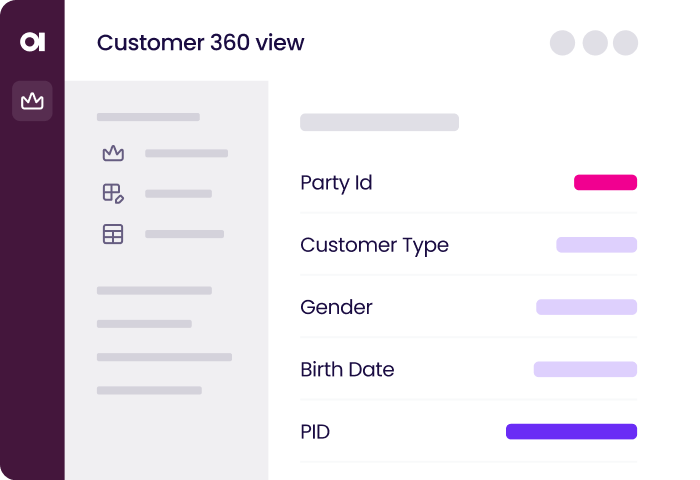700x480 pixels.
Task: Click the middle gray circle in header
Action: click(595, 43)
